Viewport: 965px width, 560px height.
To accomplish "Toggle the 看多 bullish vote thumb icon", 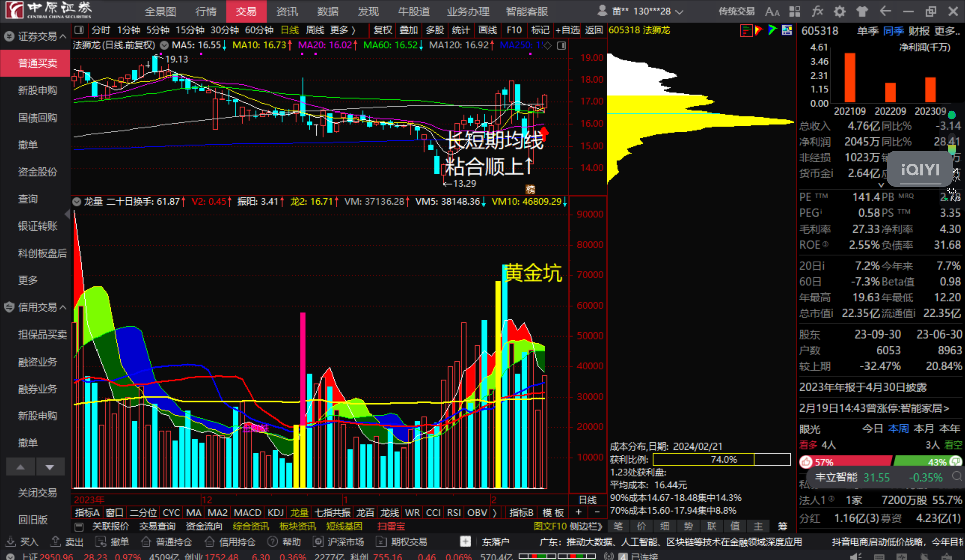I will click(807, 462).
